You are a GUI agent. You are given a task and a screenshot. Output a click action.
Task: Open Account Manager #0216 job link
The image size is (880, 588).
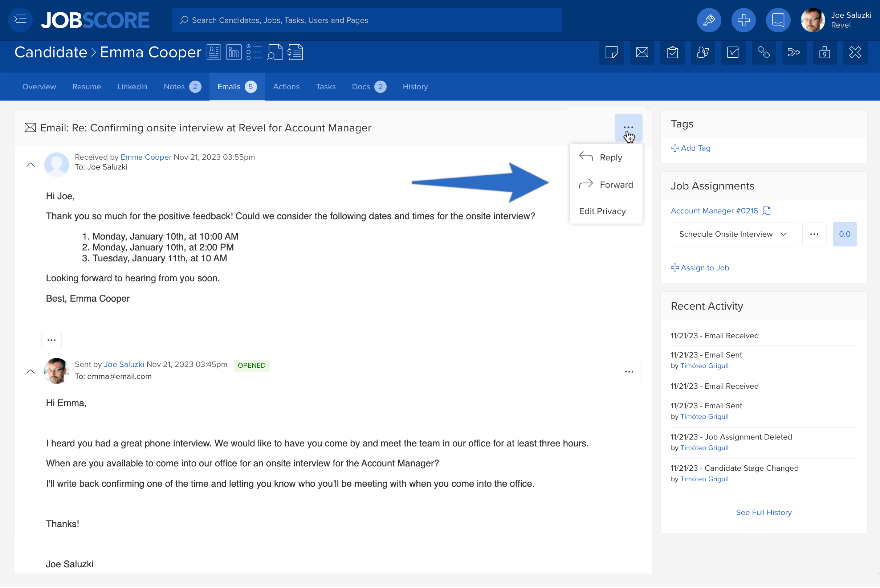tap(714, 211)
